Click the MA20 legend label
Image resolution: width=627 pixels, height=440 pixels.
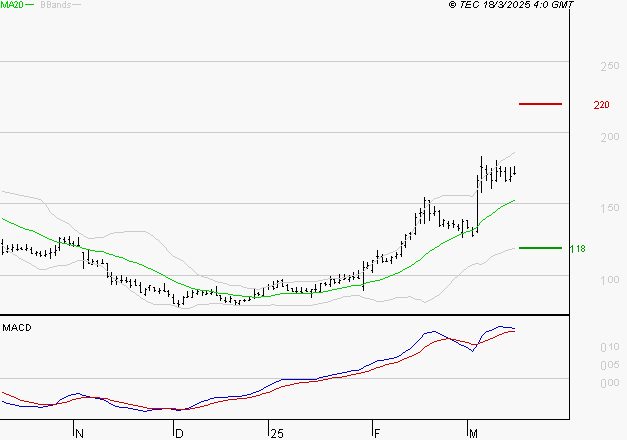tap(13, 5)
